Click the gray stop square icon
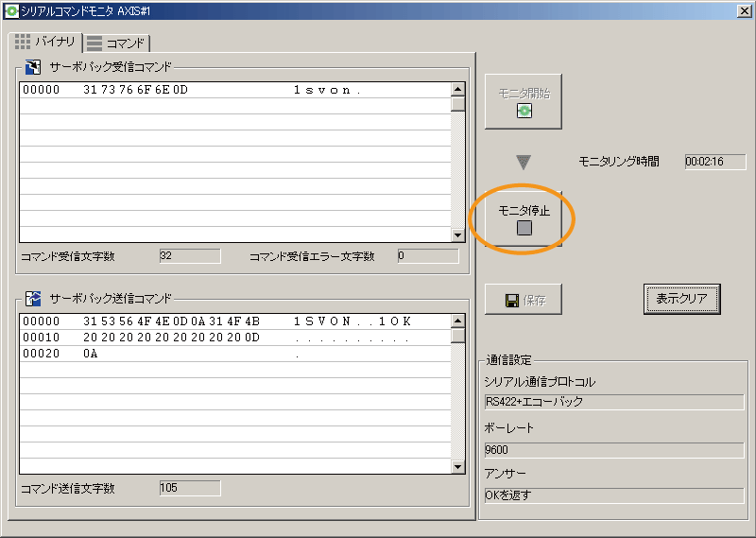 pos(524,228)
